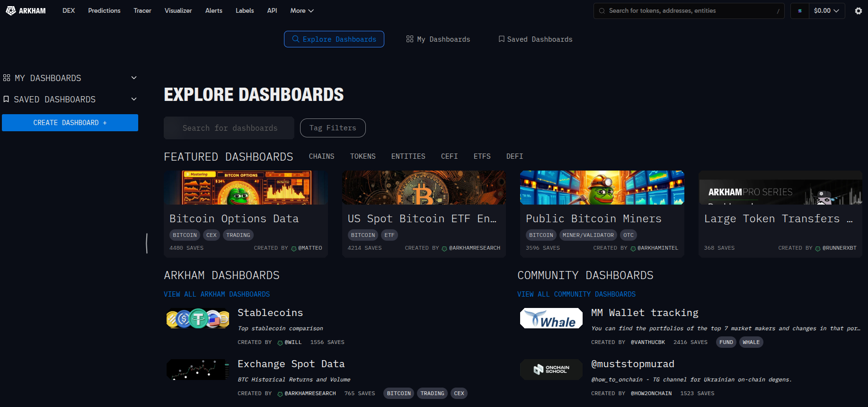This screenshot has height=407, width=868.
Task: Open the Whale logo thumbnail for MM Wallet tracking
Action: tap(551, 318)
